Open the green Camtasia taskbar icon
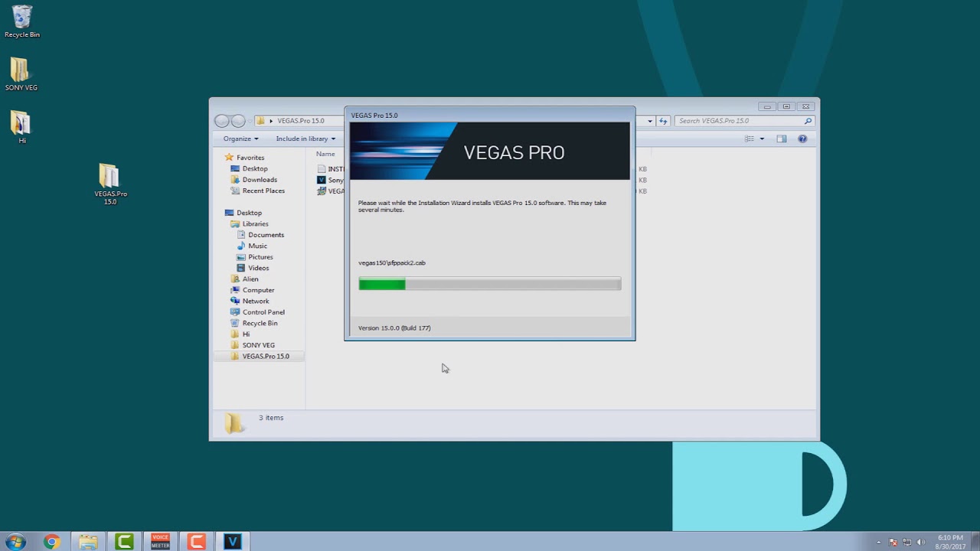The width and height of the screenshot is (980, 551). 124,542
